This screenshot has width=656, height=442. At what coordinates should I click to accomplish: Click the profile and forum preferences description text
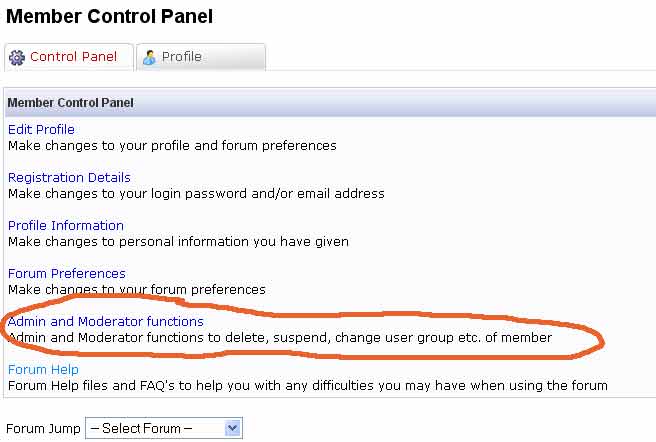172,145
